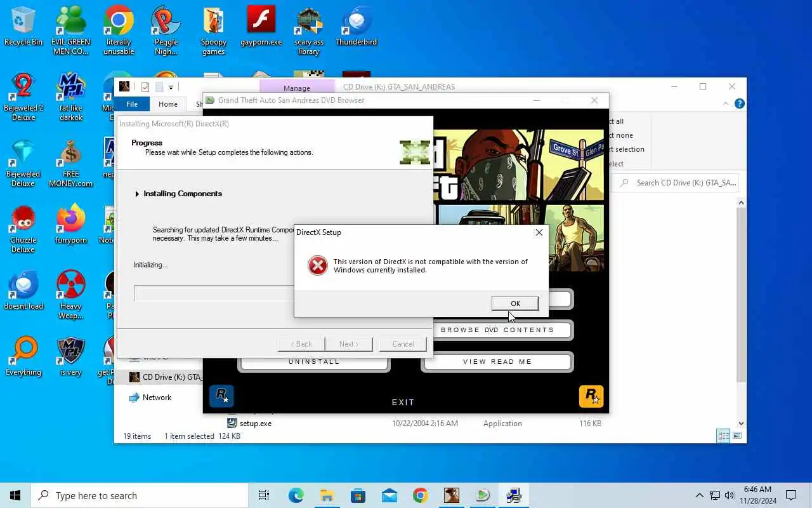Click the '116 KB' size cell of setup.exe
Screen dimensions: 812x508
click(590, 424)
